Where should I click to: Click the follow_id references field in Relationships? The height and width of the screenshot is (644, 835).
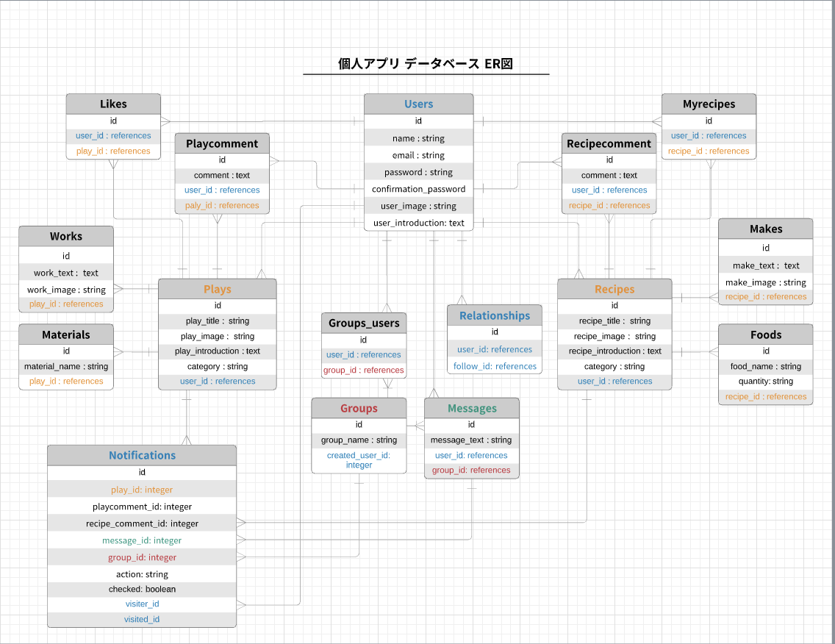[494, 365]
